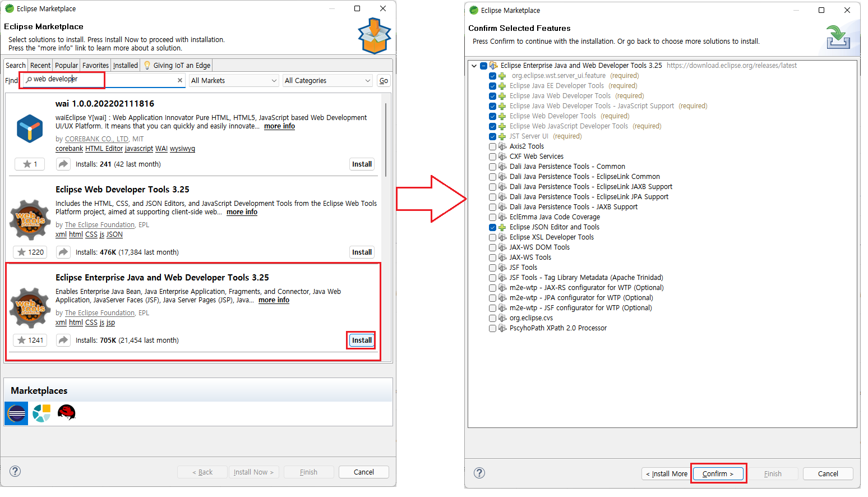
Task: Enable the Axis2 Tools checkbox
Action: (492, 146)
